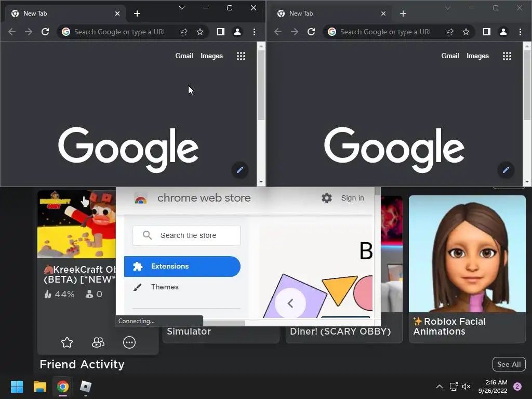
Task: Bookmark star icon in left Chrome window
Action: pyautogui.click(x=200, y=32)
